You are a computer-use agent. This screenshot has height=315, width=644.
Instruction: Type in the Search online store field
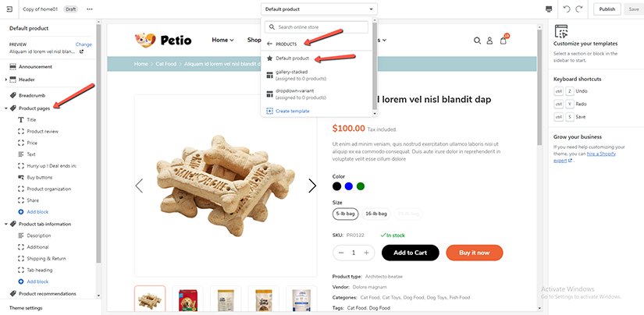click(318, 27)
